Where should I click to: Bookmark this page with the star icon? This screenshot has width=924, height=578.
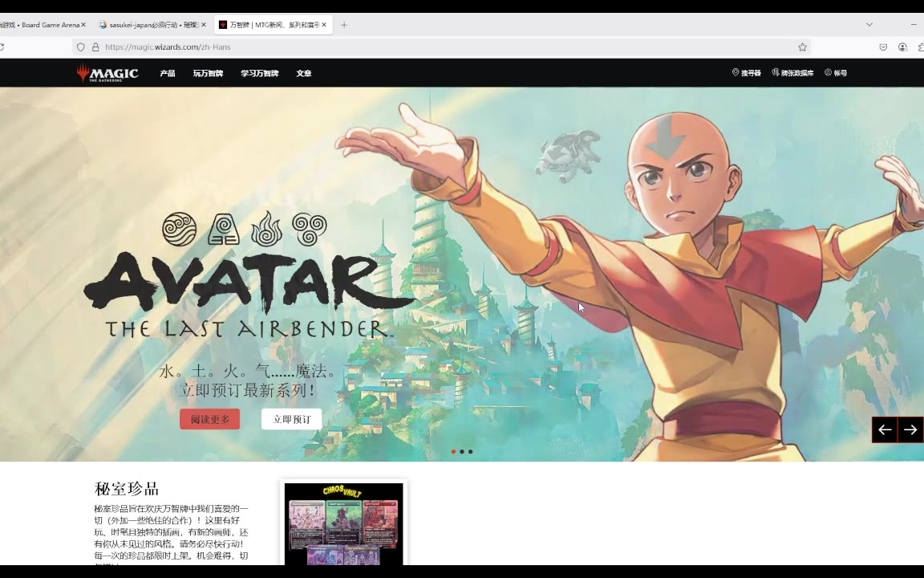tap(802, 47)
